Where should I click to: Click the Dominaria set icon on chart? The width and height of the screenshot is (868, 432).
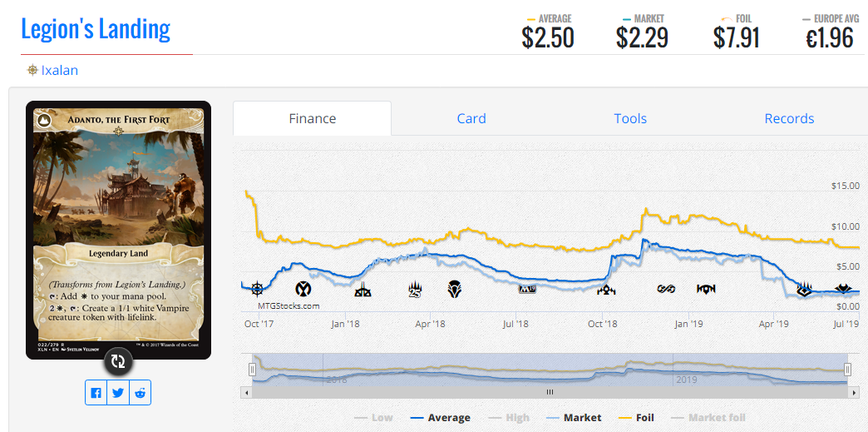point(455,289)
